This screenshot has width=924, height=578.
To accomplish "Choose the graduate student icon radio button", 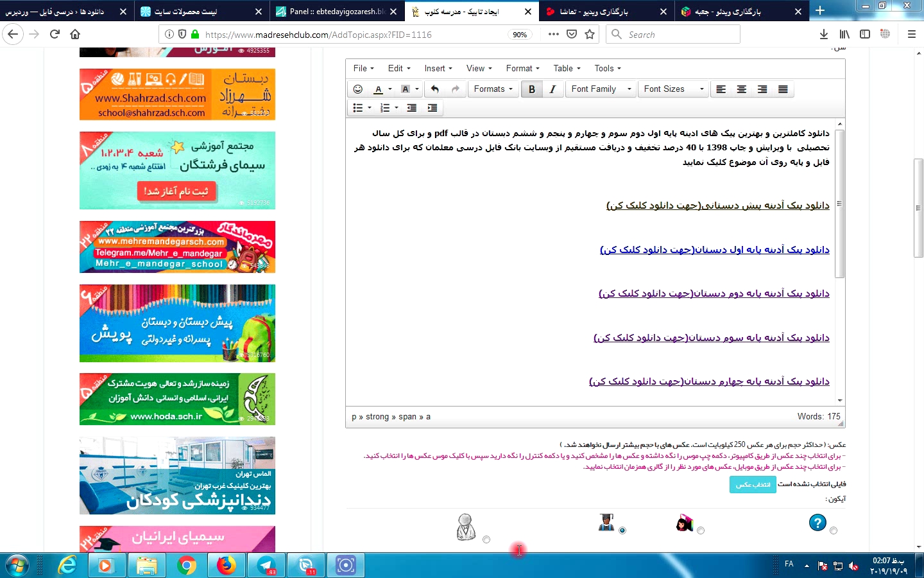I will pyautogui.click(x=622, y=530).
